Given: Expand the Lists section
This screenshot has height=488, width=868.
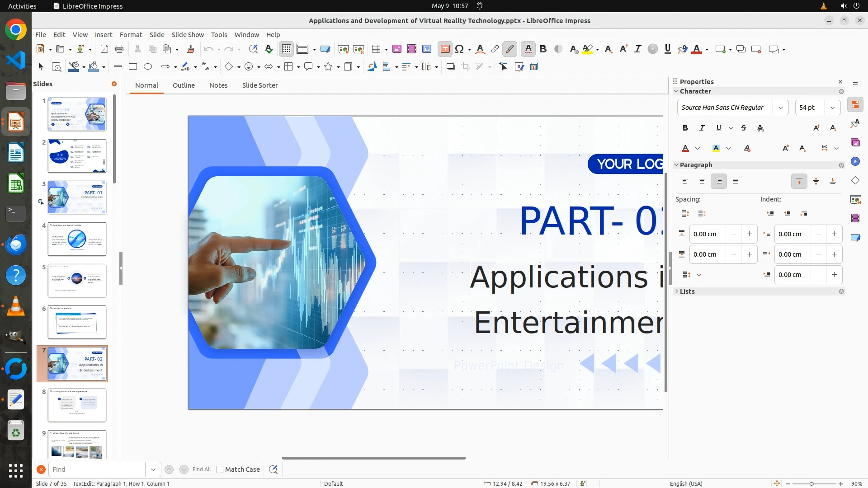Looking at the screenshot, I should coord(687,291).
